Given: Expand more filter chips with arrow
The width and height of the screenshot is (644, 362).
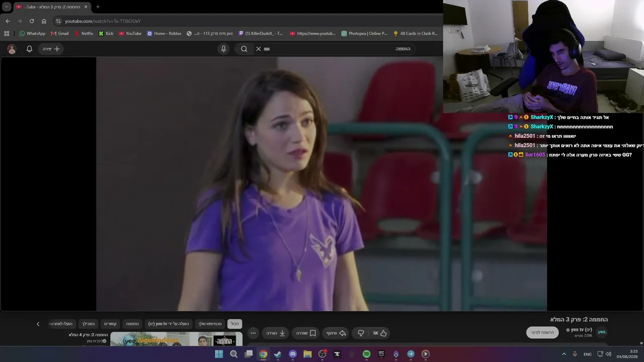Looking at the screenshot, I should click(x=38, y=324).
